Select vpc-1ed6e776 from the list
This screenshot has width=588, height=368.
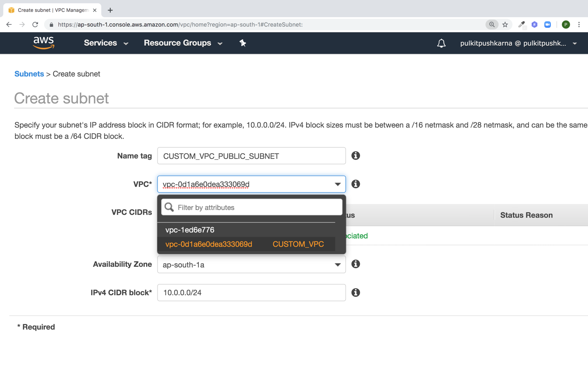click(x=190, y=230)
